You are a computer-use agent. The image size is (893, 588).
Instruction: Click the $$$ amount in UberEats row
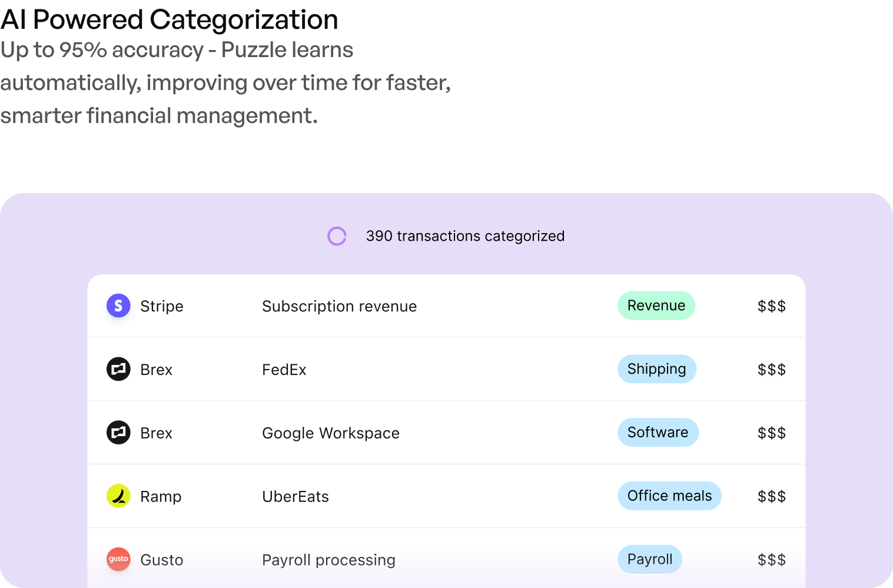[x=772, y=497]
